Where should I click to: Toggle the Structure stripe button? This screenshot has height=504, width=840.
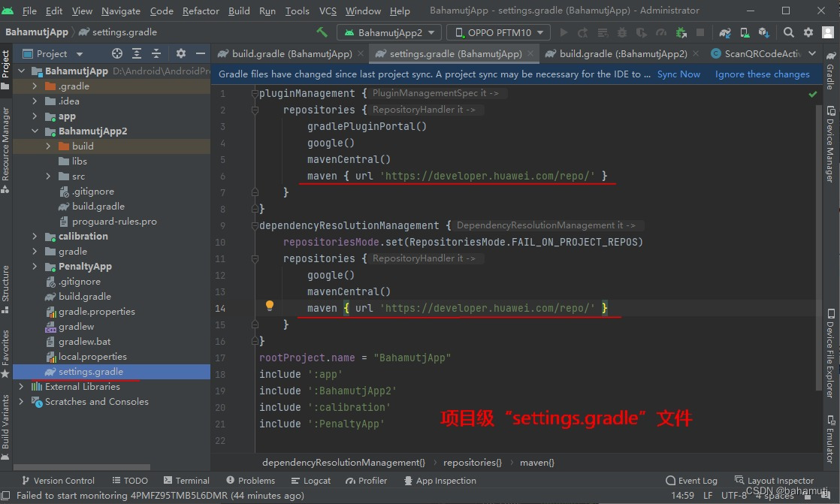pyautogui.click(x=5, y=289)
